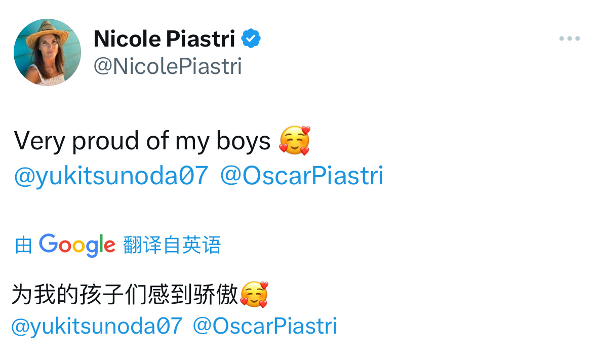
Task: Click the '由' character before Google logo
Action: click(x=23, y=245)
